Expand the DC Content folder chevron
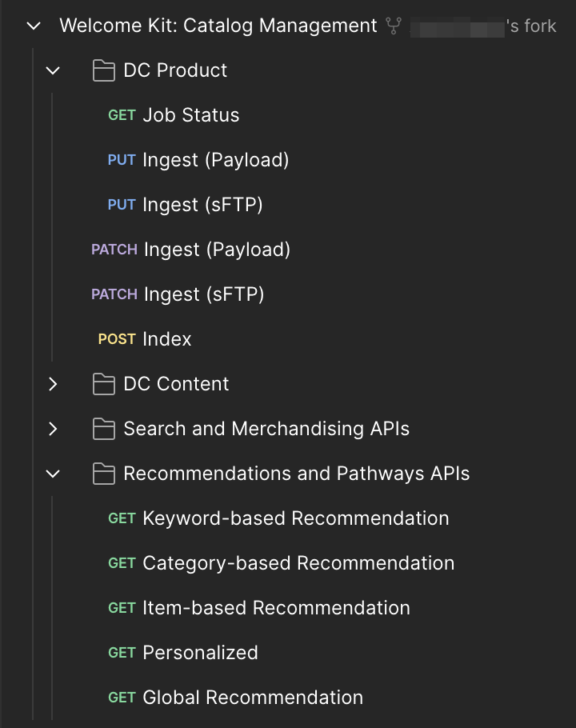 pyautogui.click(x=53, y=384)
